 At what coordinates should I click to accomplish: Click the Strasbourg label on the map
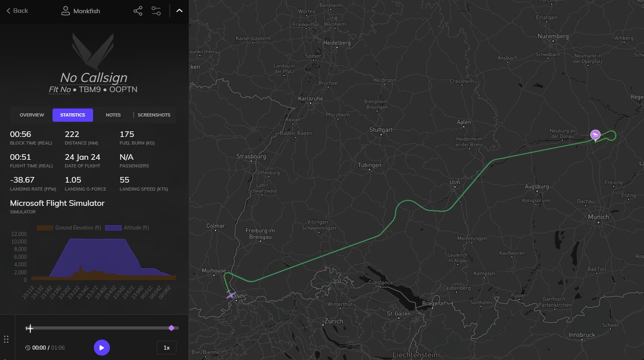pos(251,157)
